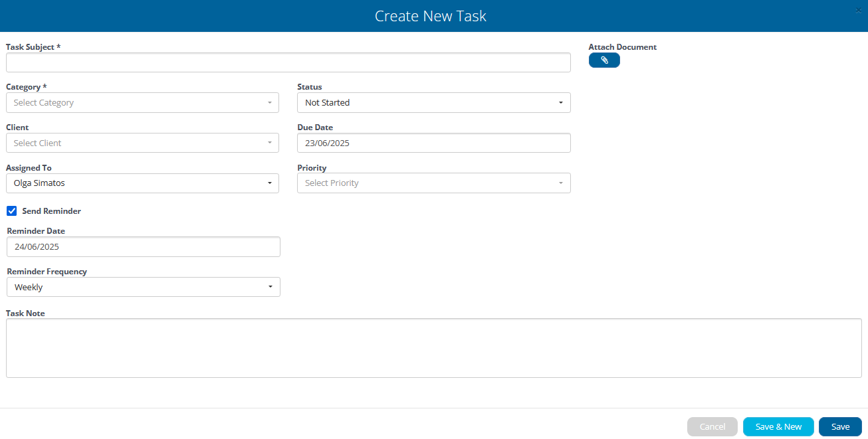Click the Task Subject label
This screenshot has height=439, width=868.
click(33, 47)
